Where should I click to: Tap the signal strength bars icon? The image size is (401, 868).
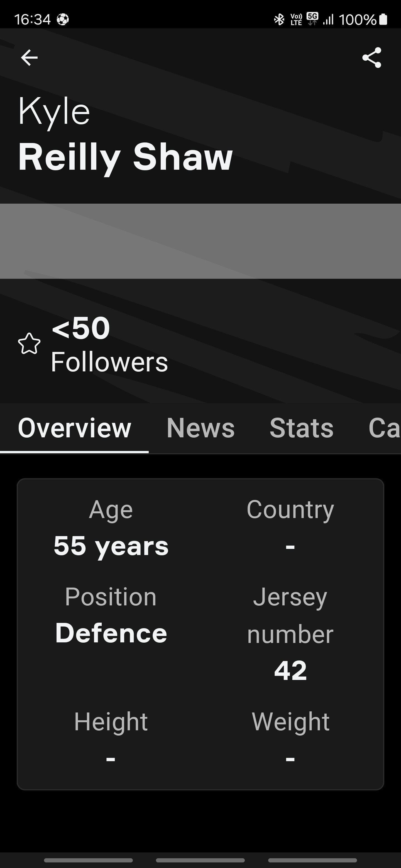(328, 19)
